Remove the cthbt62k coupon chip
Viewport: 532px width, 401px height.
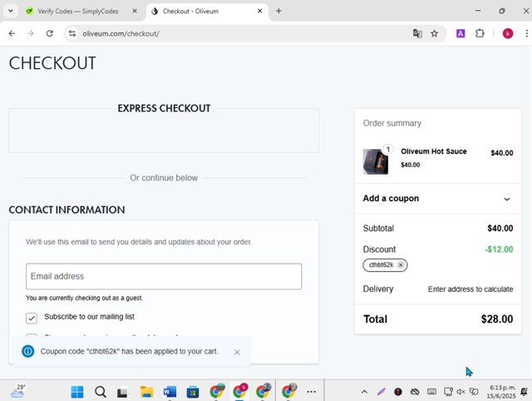tap(401, 265)
